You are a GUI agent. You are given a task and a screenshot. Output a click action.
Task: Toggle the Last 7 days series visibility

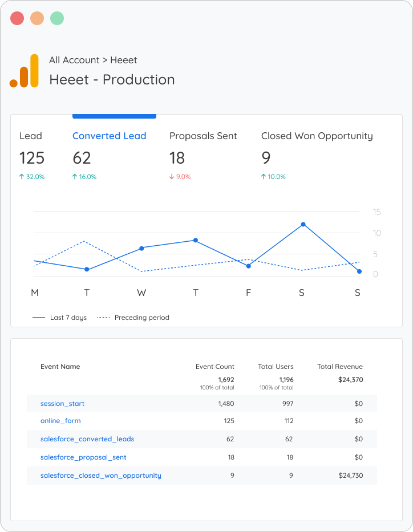60,318
